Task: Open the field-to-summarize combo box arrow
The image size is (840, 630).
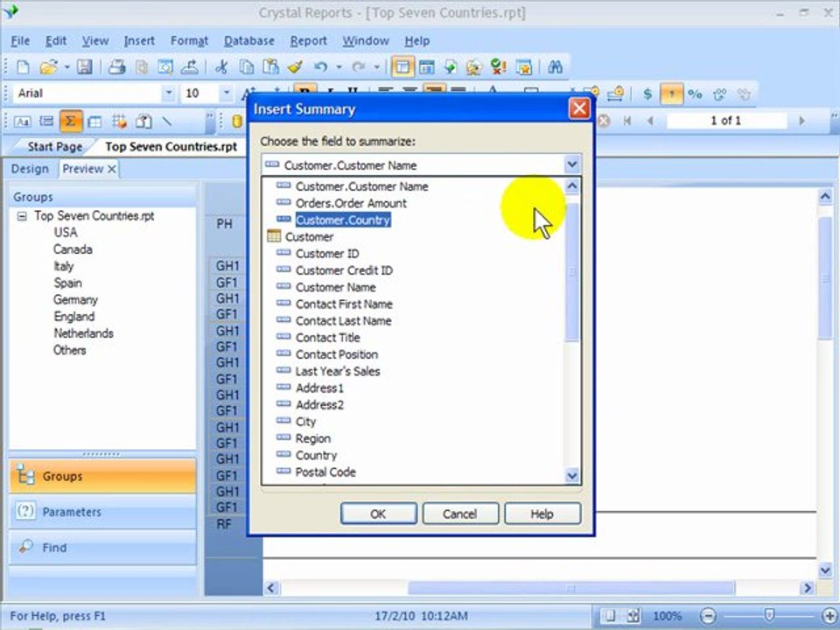Action: click(x=572, y=164)
